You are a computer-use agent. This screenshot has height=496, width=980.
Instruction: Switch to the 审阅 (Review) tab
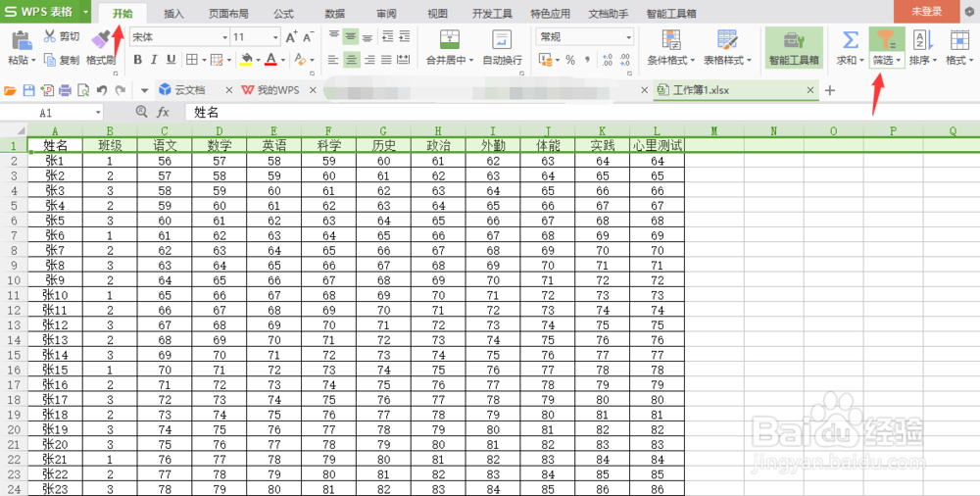point(386,14)
